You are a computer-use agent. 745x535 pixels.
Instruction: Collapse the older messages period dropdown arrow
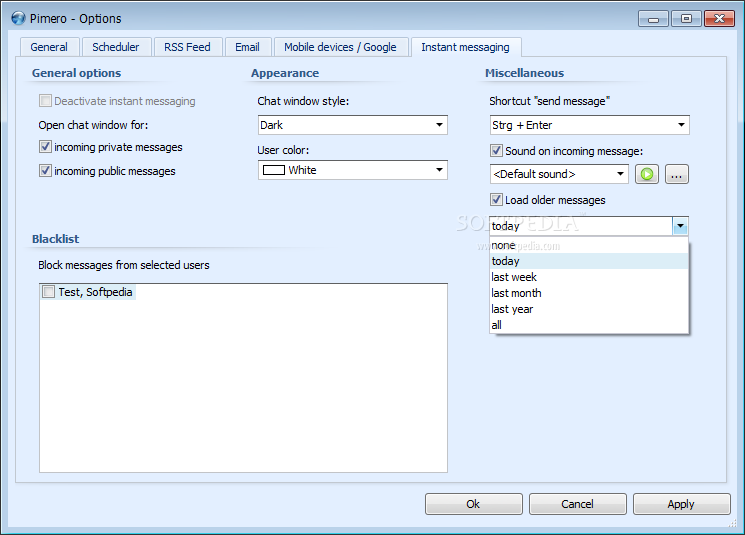coord(680,226)
